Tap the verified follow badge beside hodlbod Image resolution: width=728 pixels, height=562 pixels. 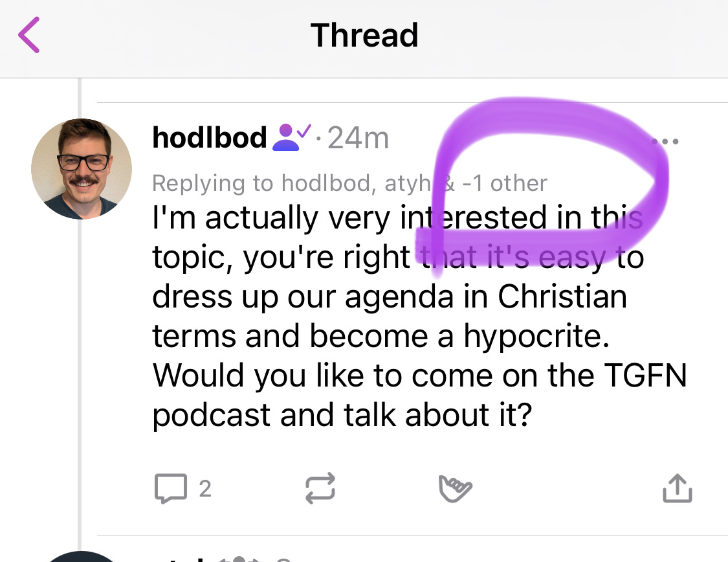pos(292,137)
